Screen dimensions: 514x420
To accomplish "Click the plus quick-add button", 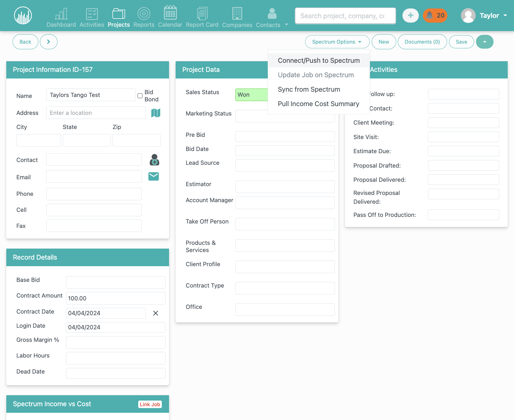I will tap(411, 15).
